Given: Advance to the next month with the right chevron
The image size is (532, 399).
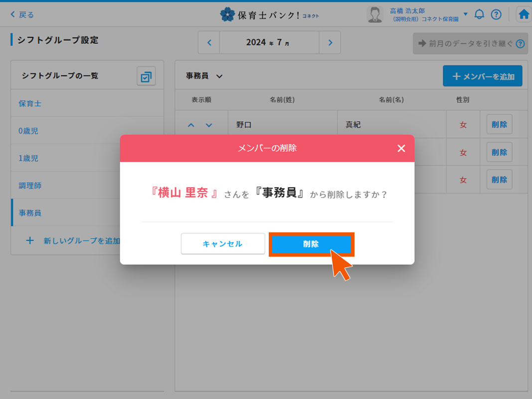Looking at the screenshot, I should point(330,42).
